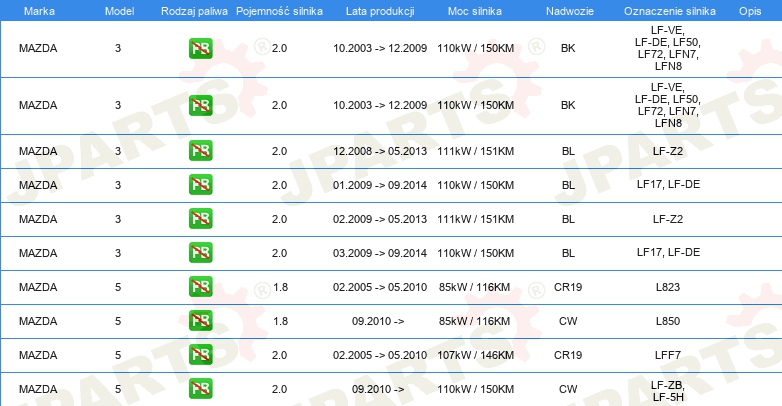Click 09.2010 -> date in the L850 row
Screen dimensions: 782x406
[378, 321]
